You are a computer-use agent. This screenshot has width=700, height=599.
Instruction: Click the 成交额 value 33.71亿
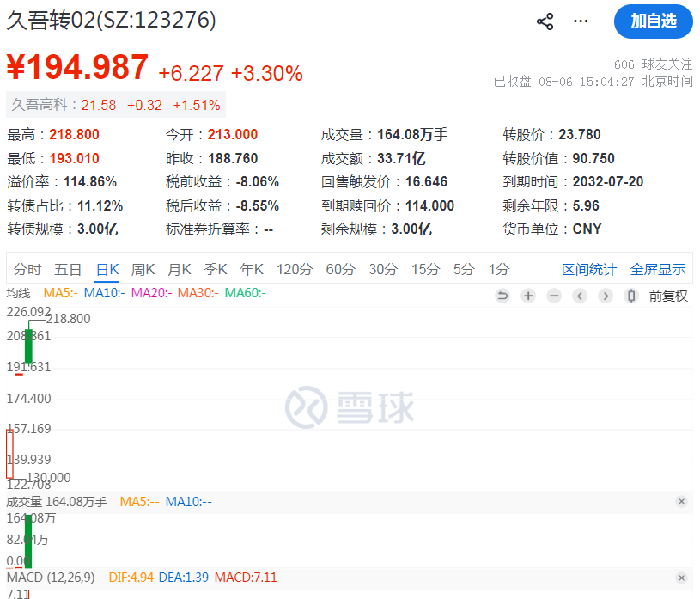click(401, 158)
